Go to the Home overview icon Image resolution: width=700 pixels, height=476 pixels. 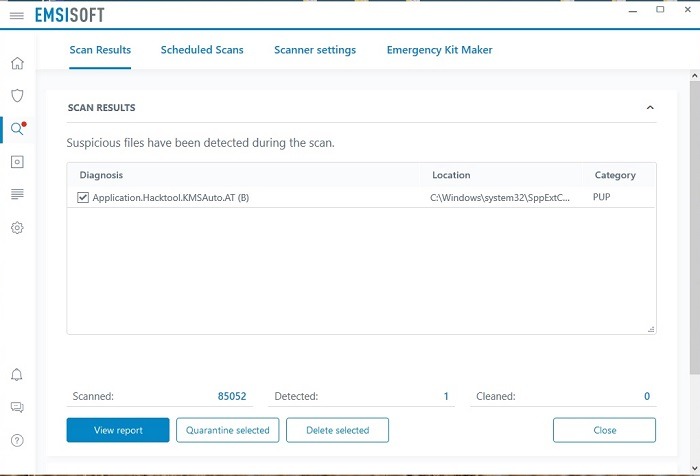pos(17,63)
